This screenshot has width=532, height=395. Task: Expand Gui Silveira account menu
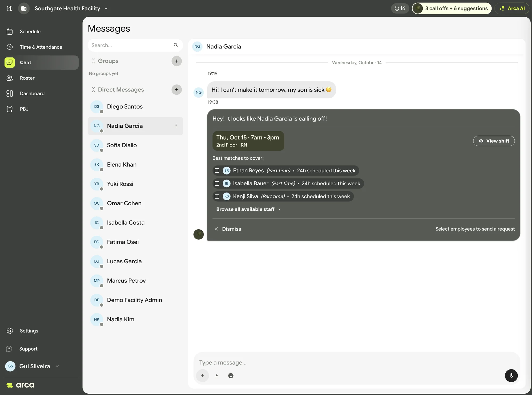pyautogui.click(x=32, y=366)
